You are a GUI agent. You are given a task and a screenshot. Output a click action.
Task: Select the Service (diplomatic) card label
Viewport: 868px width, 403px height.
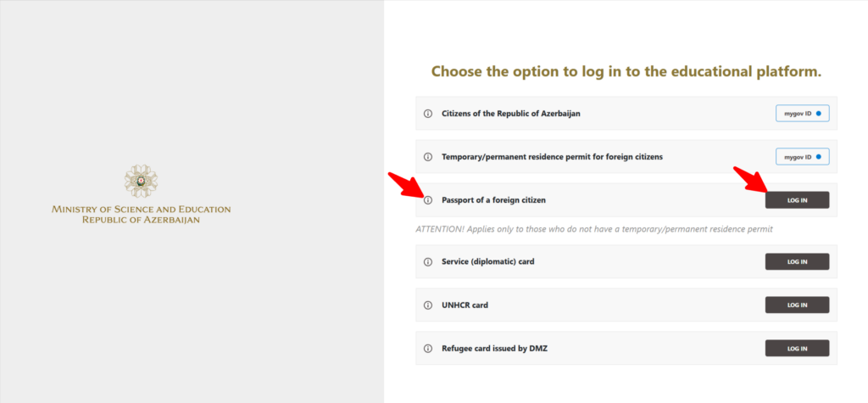pos(488,261)
